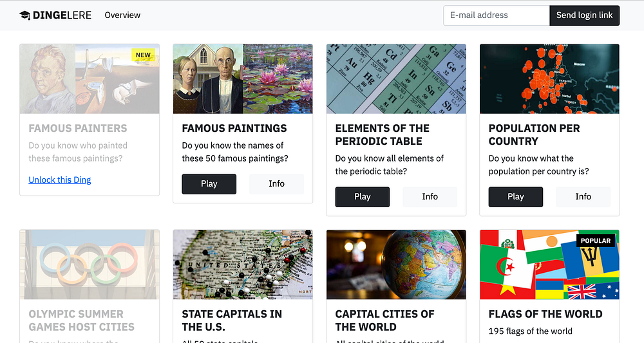Open the population map card image

coord(549,79)
